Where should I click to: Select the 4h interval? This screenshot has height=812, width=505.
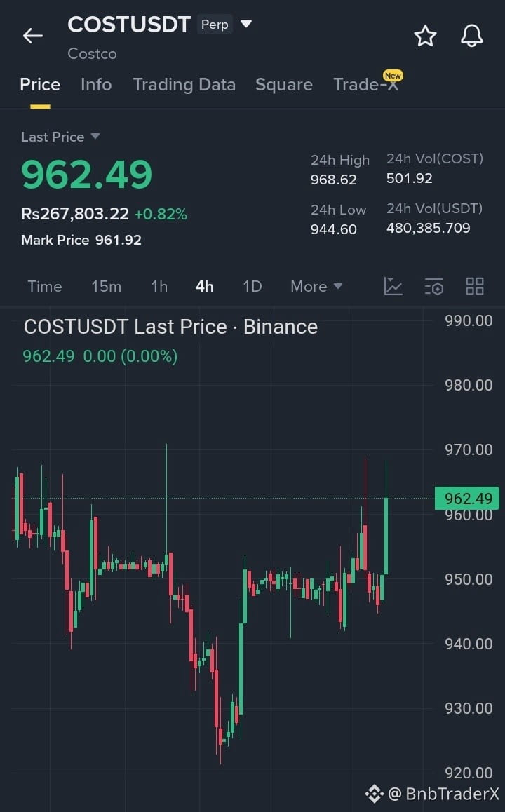coord(205,286)
